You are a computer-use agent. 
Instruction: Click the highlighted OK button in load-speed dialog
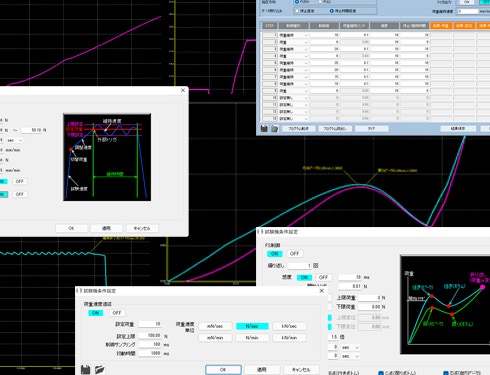tap(223, 369)
